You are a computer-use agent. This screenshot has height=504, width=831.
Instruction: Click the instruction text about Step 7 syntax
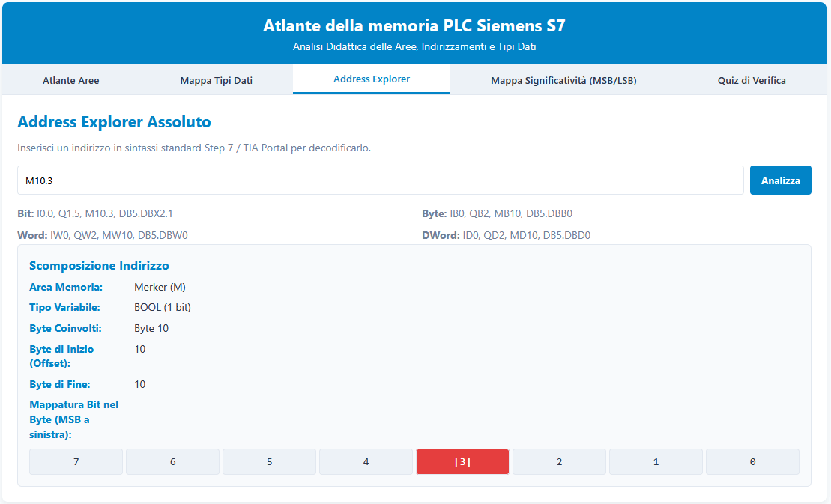tap(194, 148)
